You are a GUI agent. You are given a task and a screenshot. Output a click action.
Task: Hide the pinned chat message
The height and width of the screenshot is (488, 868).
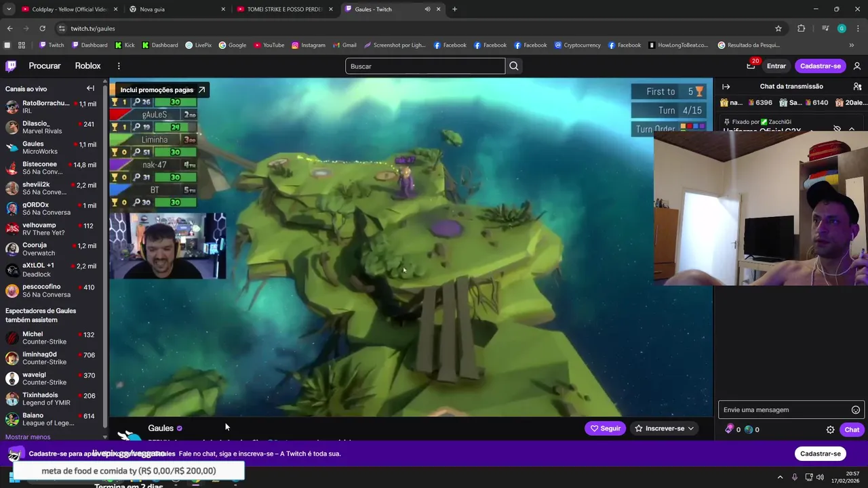(x=837, y=129)
